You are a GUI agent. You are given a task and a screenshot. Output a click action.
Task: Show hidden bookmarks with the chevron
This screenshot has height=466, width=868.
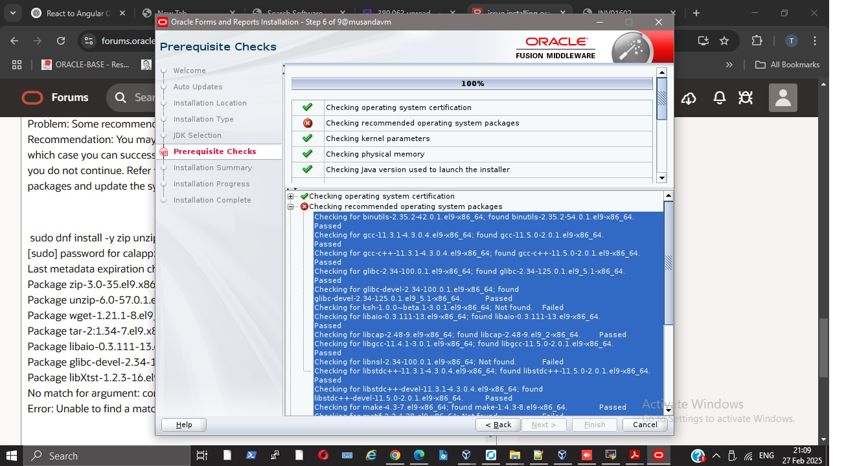pos(729,65)
